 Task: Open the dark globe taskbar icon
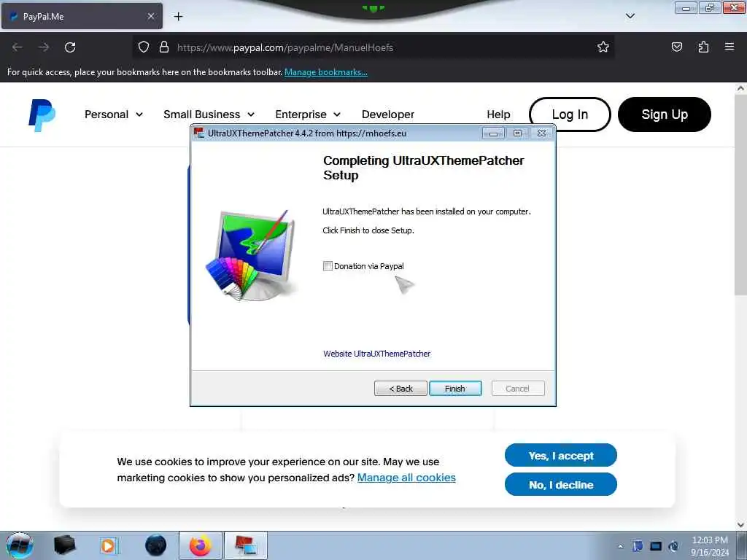pyautogui.click(x=155, y=545)
